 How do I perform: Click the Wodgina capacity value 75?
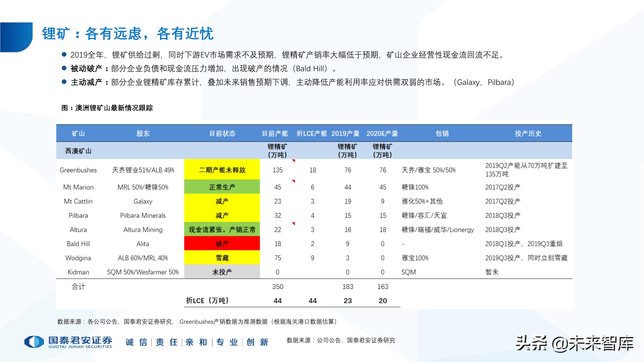click(278, 258)
